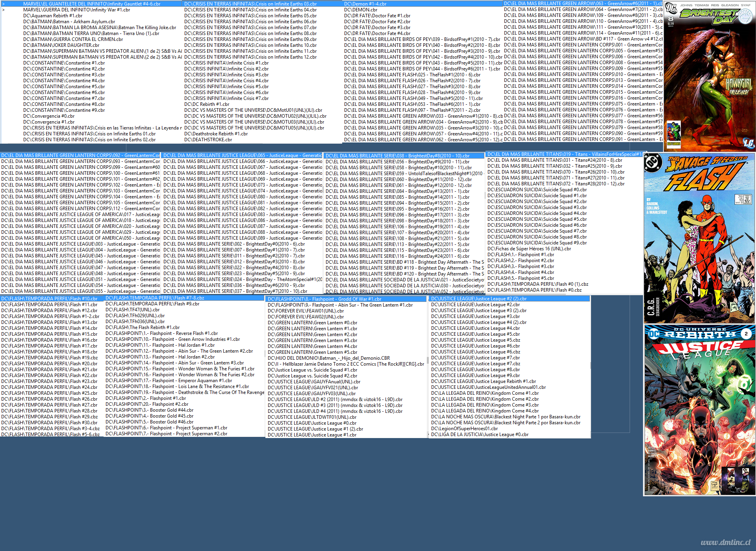
Task: Select BirdsofPrey#3(2010 - 9).cbr row
Action: click(x=423, y=51)
